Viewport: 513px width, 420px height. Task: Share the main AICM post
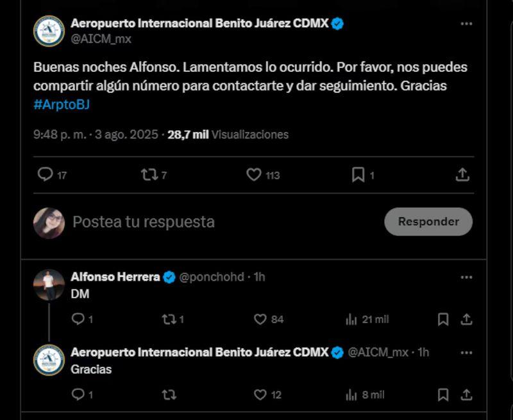462,174
